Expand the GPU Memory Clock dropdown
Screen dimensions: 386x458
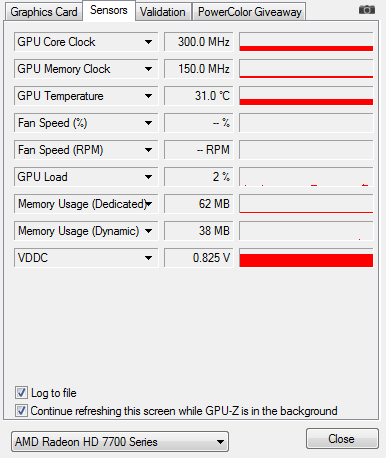(148, 69)
